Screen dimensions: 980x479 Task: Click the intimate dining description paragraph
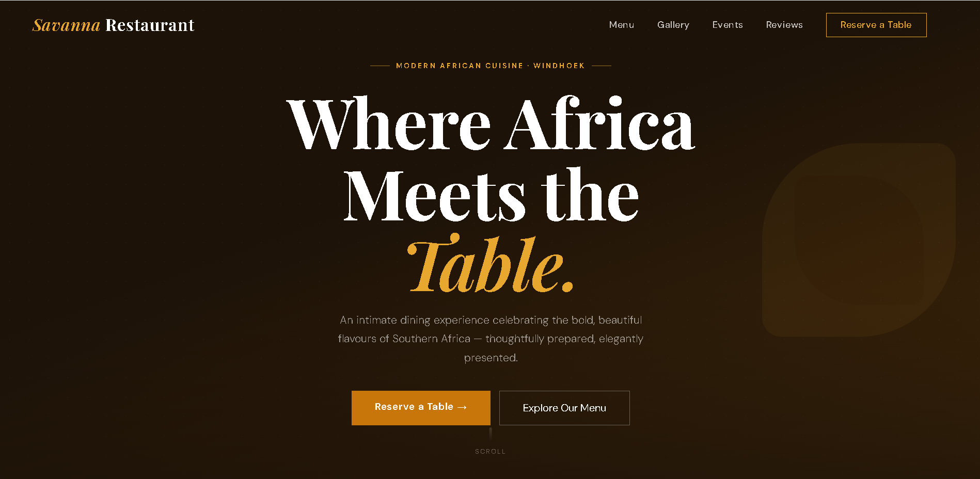[x=491, y=339]
